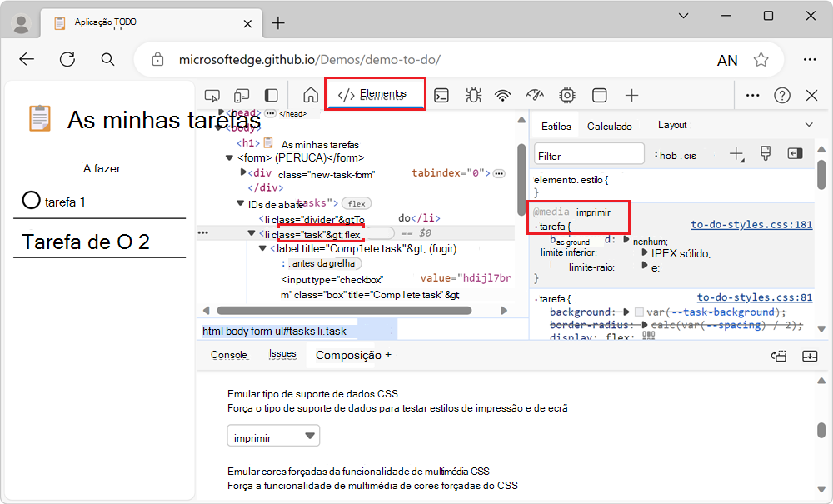Check the tarefa 1 circle checkbox
The image size is (833, 504).
tap(31, 200)
